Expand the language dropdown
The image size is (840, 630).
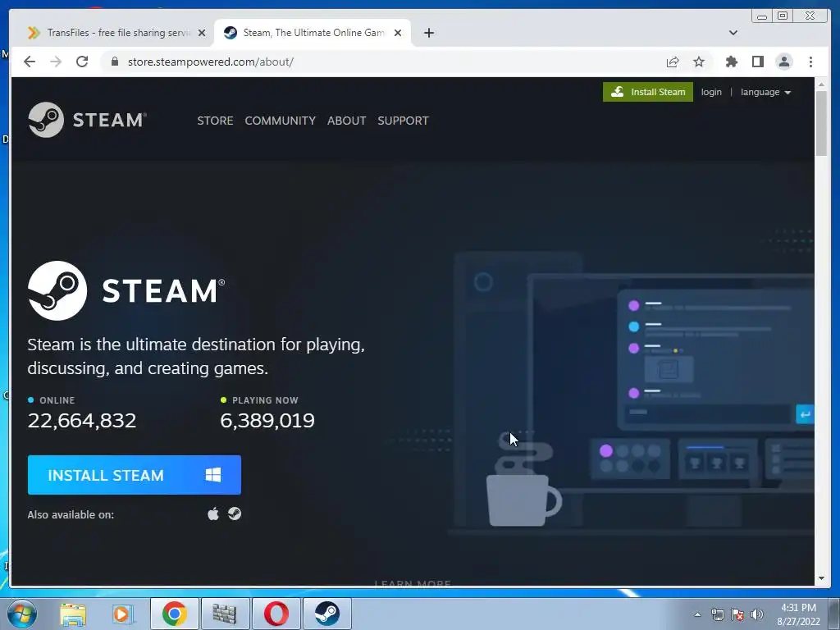click(x=765, y=92)
